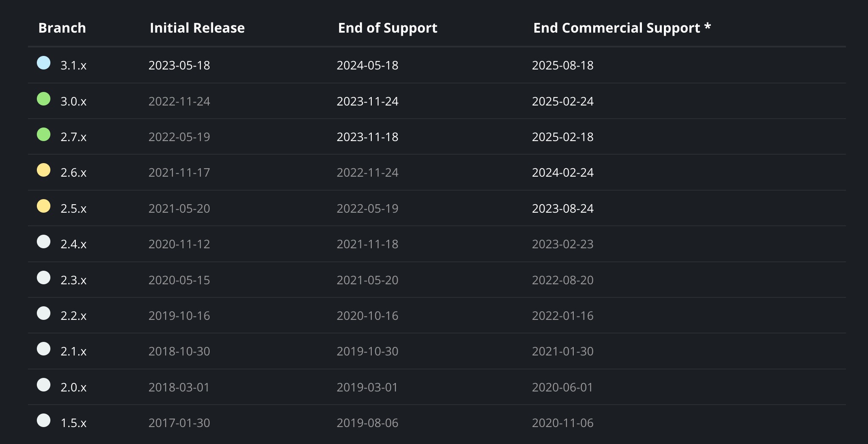The image size is (868, 444).
Task: Select the End of Support column header
Action: (x=387, y=28)
